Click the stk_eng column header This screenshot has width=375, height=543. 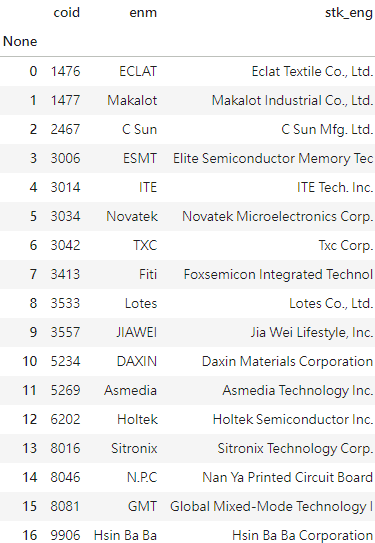pos(349,13)
